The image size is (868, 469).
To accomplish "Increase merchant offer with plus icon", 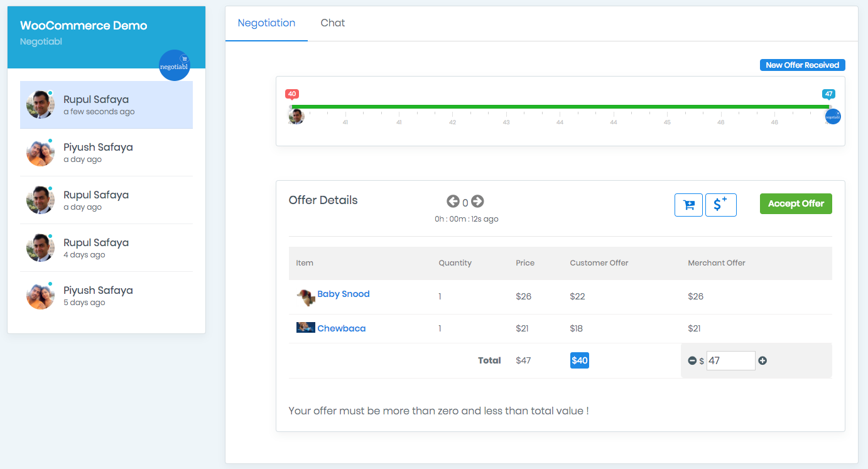I will tap(762, 361).
